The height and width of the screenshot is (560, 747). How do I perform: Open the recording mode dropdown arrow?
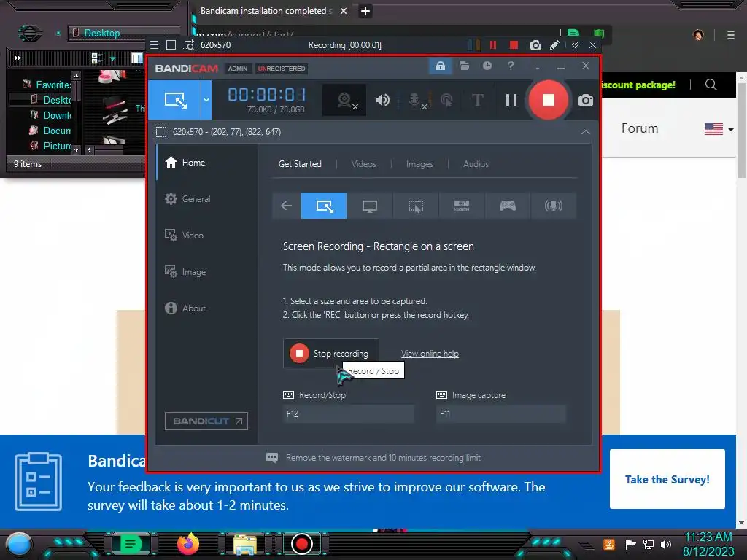coord(206,100)
